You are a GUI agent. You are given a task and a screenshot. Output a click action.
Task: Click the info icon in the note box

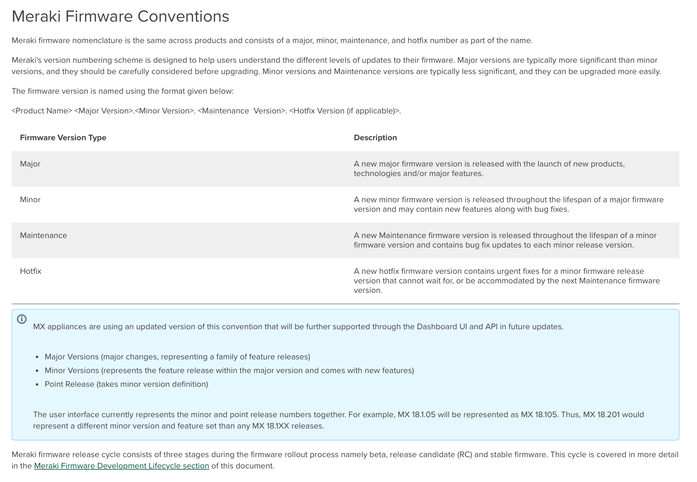pos(22,319)
